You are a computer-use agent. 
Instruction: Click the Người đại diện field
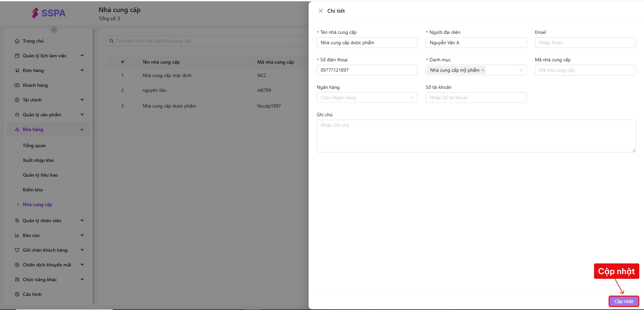coord(476,43)
